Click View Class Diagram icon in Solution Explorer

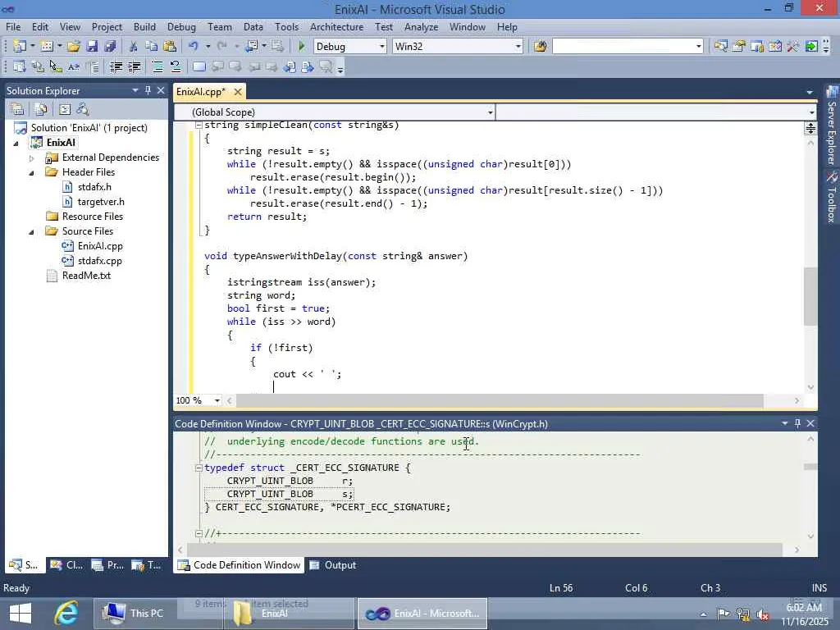click(x=83, y=109)
